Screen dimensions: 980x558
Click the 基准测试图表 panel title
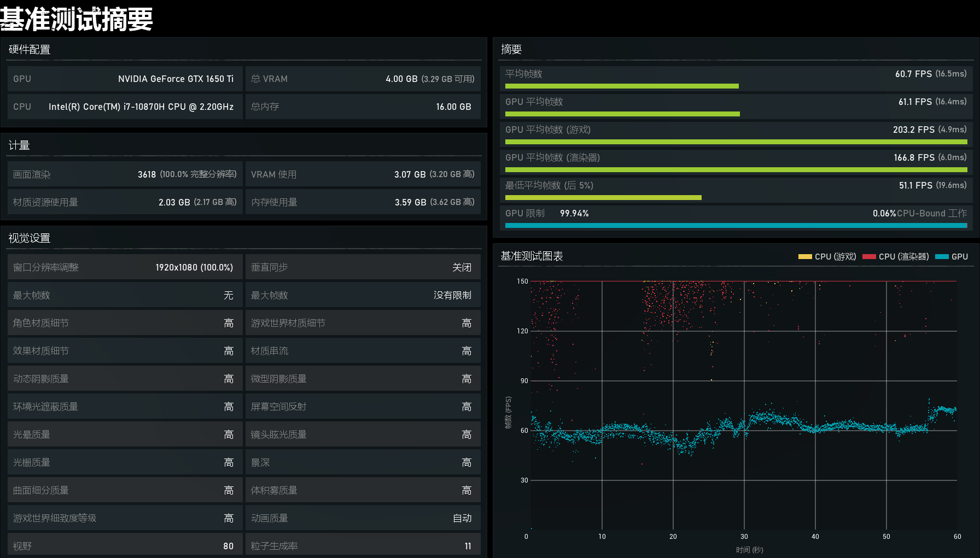532,256
